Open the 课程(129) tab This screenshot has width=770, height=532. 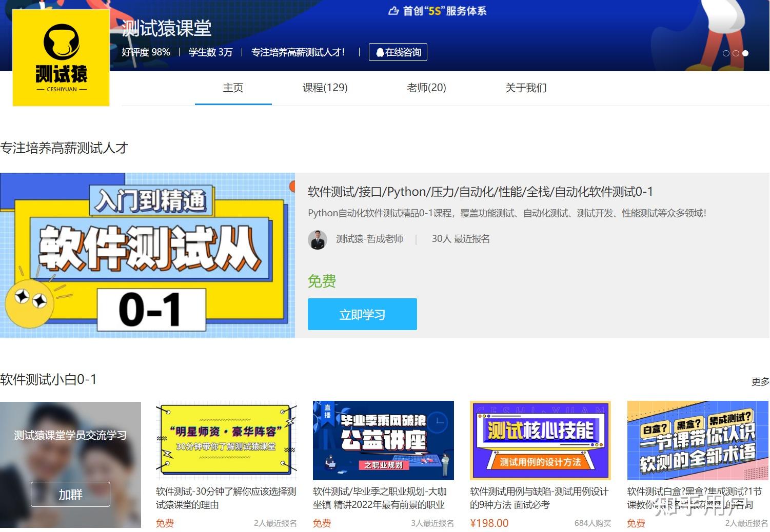point(325,88)
